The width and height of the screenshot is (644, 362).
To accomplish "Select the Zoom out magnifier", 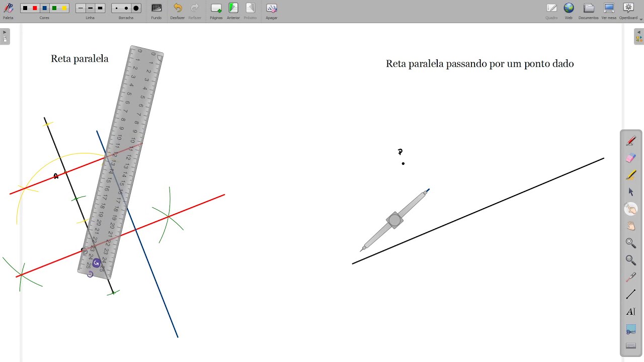I will pyautogui.click(x=631, y=260).
